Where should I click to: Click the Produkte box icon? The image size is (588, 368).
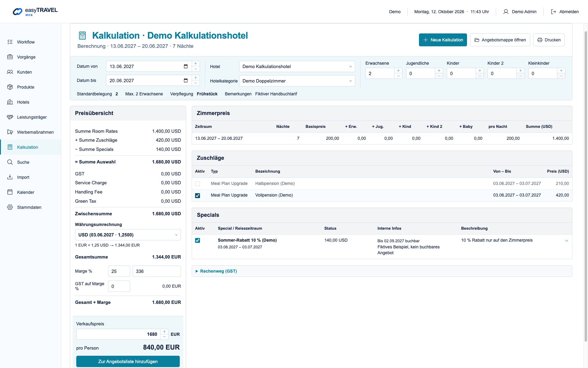tap(10, 87)
